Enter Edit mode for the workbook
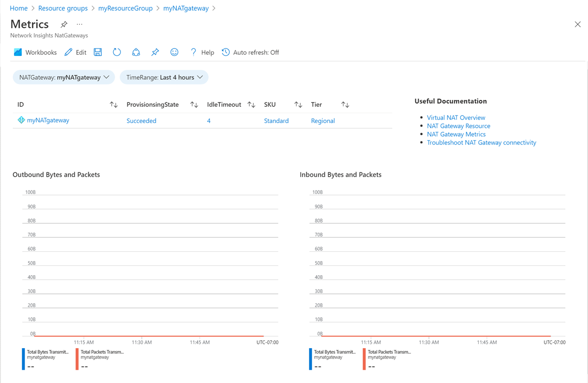Viewport: 588px width, 383px height. (75, 52)
